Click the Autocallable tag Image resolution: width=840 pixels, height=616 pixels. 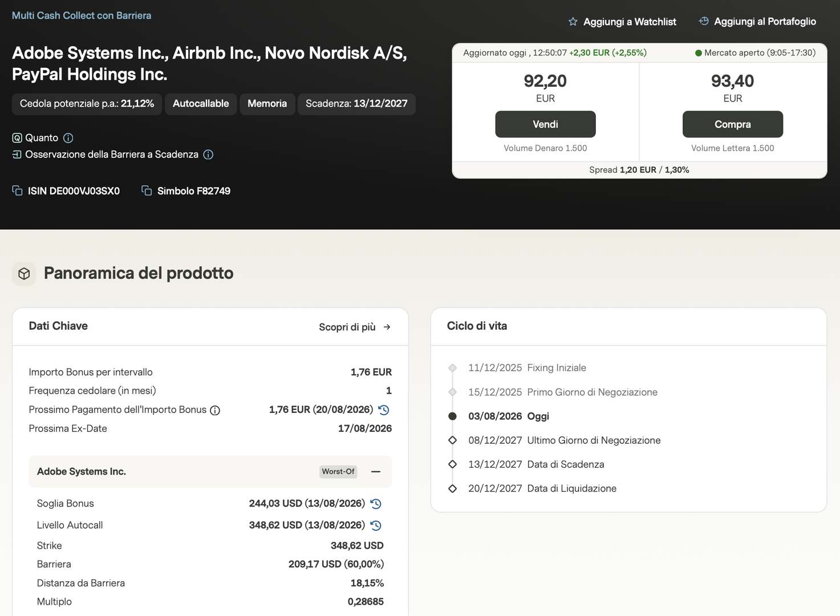pyautogui.click(x=201, y=104)
